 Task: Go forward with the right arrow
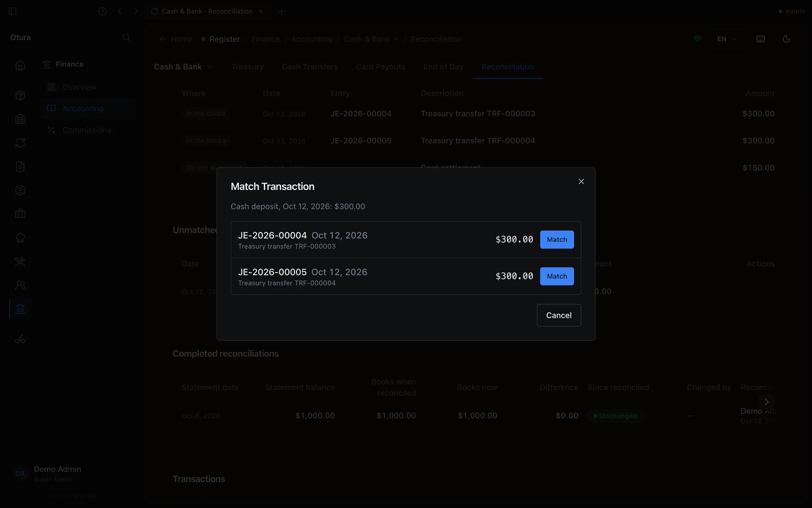(x=136, y=11)
